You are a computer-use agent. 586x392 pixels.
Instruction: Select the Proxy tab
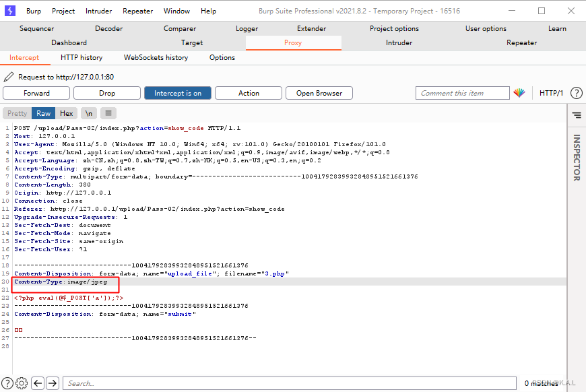(294, 42)
